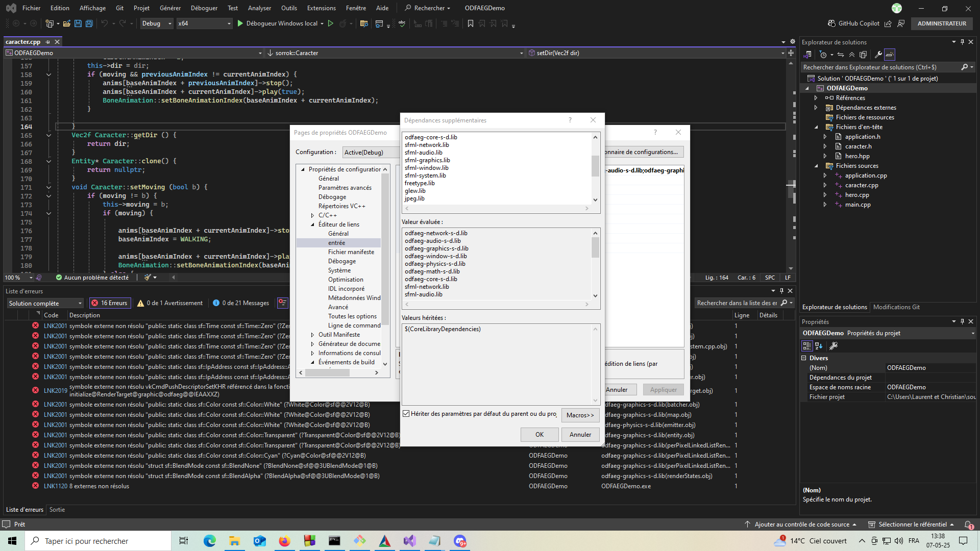
Task: Save current file with the floppy icon
Action: point(78,23)
